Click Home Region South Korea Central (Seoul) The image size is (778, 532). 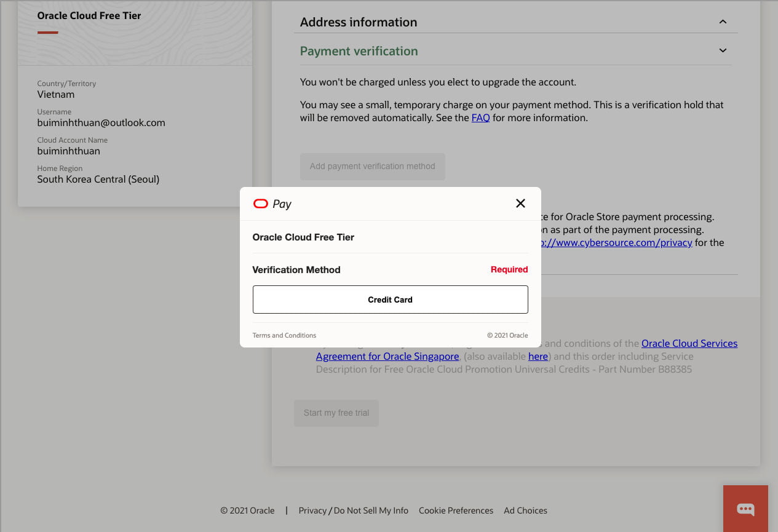98,179
